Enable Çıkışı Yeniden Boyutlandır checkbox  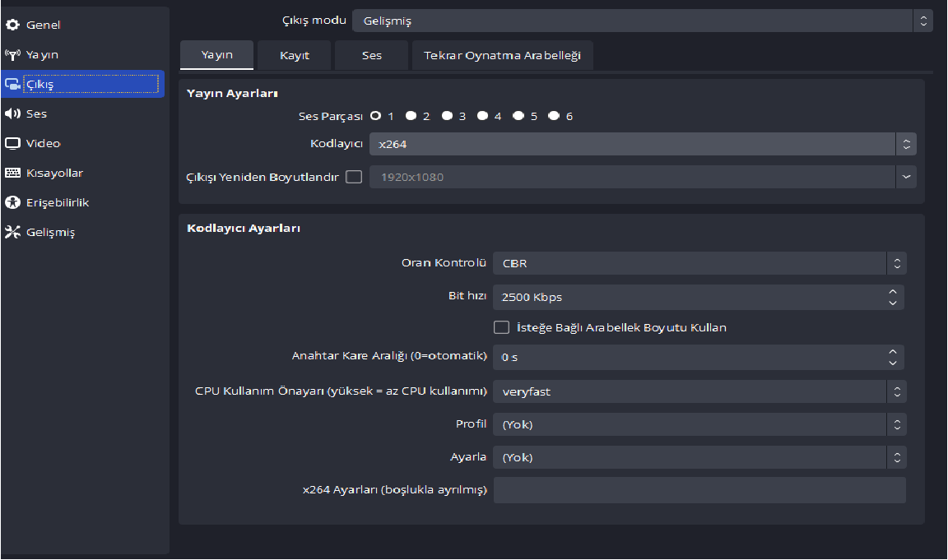coord(354,177)
